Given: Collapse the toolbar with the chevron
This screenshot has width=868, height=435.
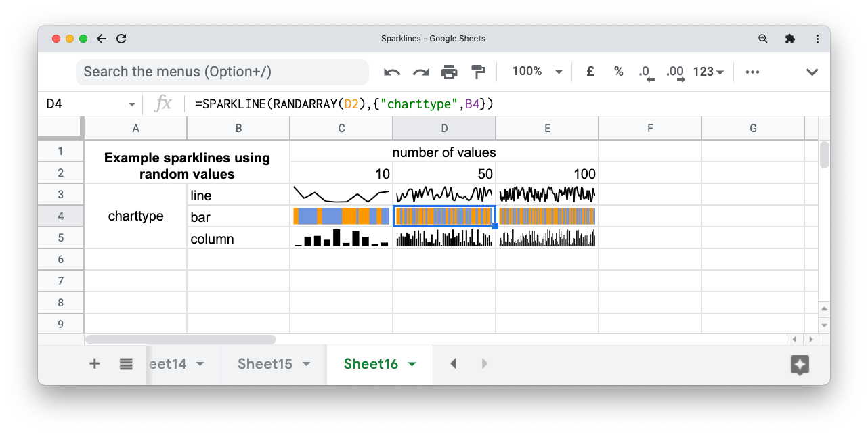Looking at the screenshot, I should pos(812,71).
